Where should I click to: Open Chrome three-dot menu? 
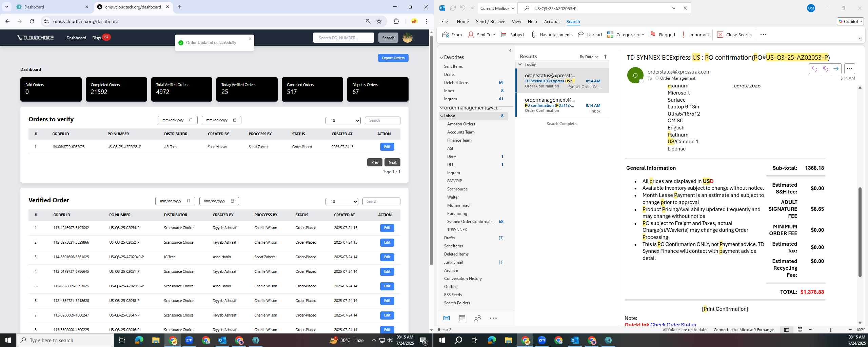point(427,21)
